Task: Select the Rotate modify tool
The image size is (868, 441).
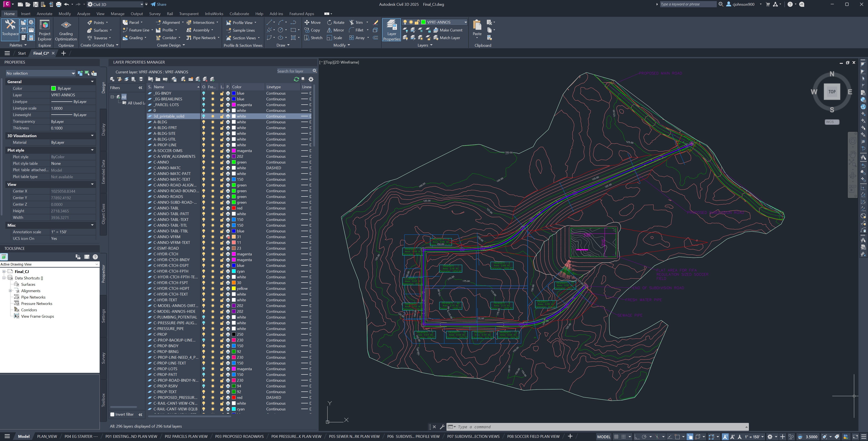Action: [x=336, y=22]
